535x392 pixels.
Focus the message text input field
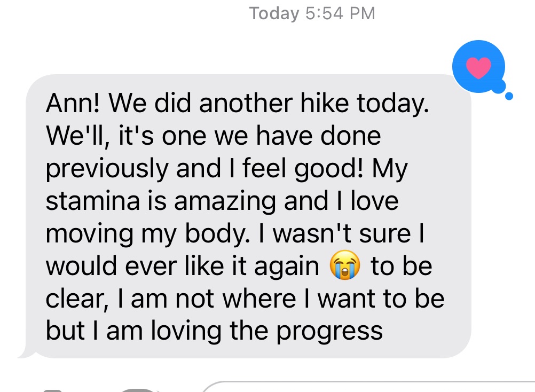[x=368, y=387]
